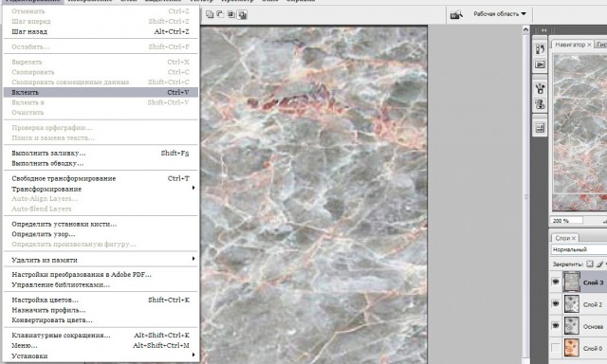Click the Navigator preview image

tap(579, 133)
